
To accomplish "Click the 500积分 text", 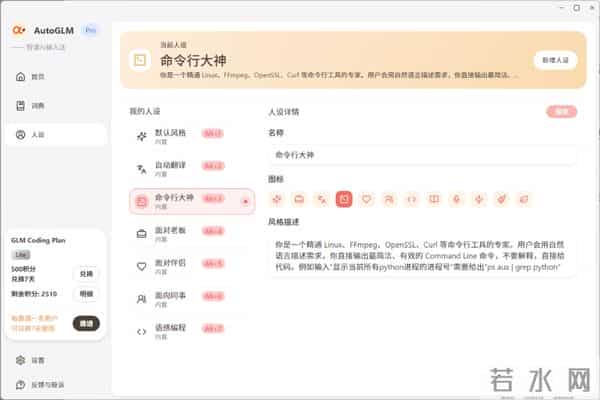I will 23,269.
